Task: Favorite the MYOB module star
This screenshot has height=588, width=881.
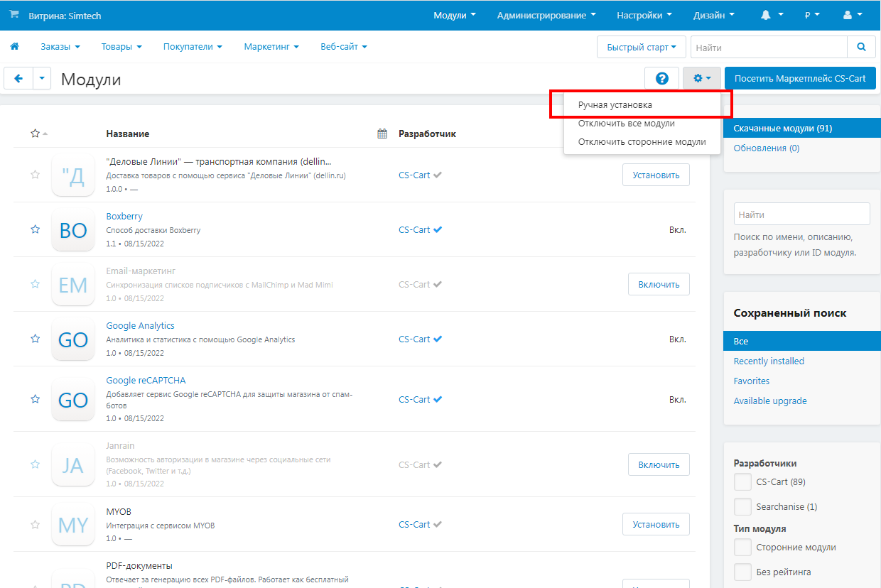Action: [x=35, y=524]
